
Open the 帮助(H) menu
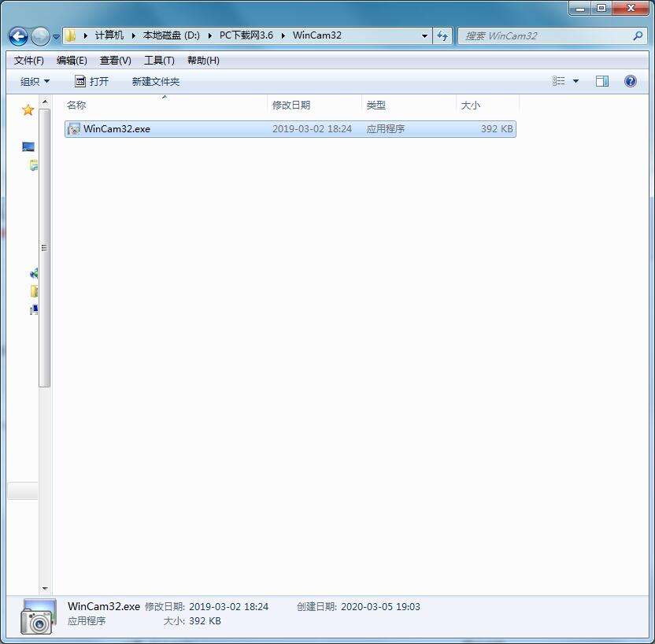click(x=203, y=61)
